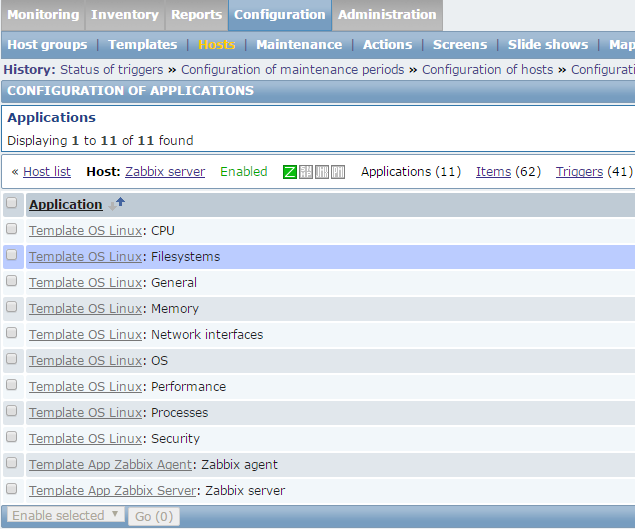Go to Screens submenu
This screenshot has height=529, width=635.
coord(460,45)
